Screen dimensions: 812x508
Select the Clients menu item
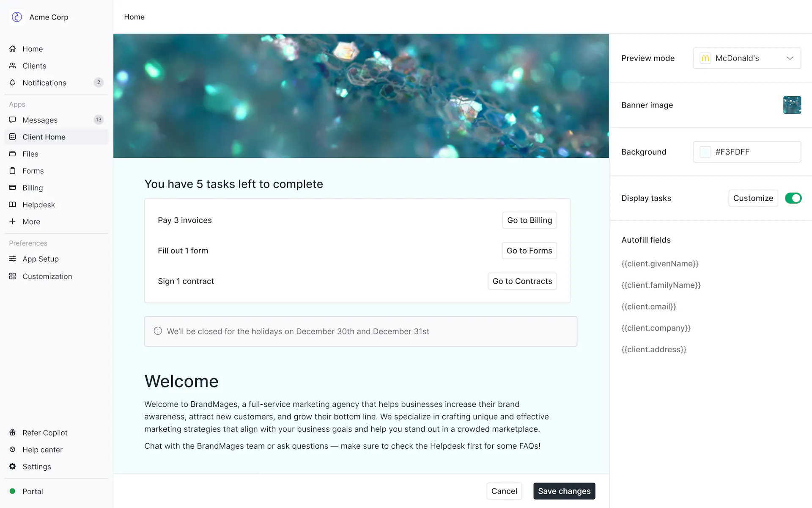(34, 66)
